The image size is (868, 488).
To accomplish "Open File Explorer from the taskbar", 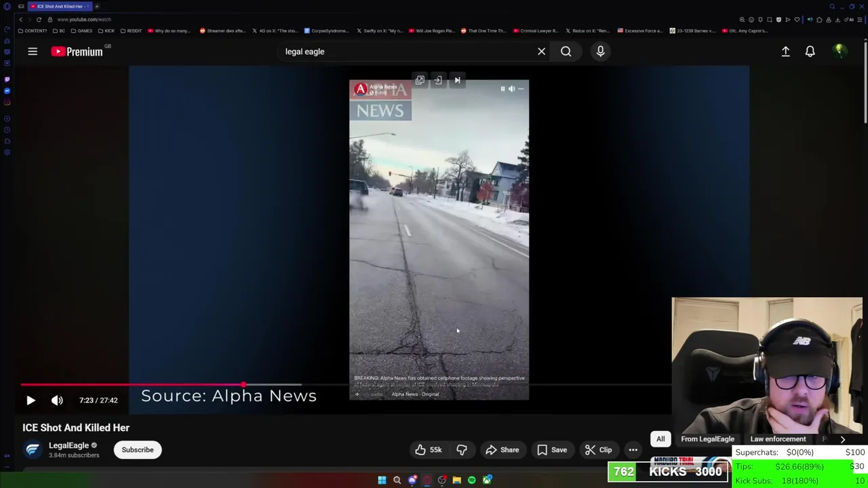I will [456, 481].
